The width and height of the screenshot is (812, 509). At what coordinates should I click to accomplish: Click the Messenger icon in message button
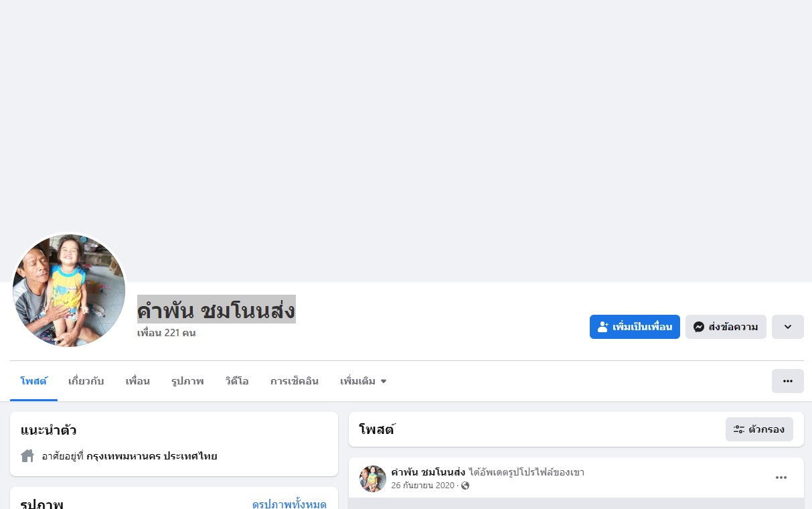pos(699,327)
